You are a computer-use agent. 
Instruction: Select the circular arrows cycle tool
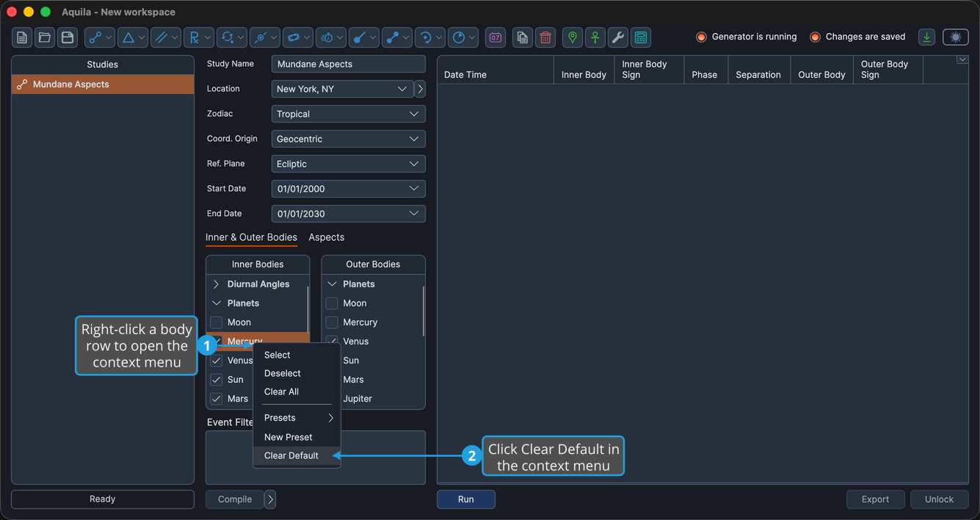(x=227, y=37)
